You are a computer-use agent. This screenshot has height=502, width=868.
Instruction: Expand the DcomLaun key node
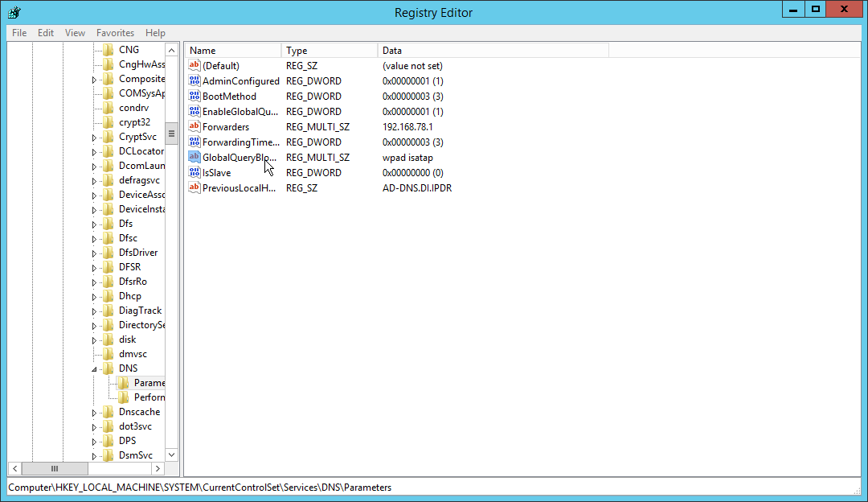click(x=94, y=167)
